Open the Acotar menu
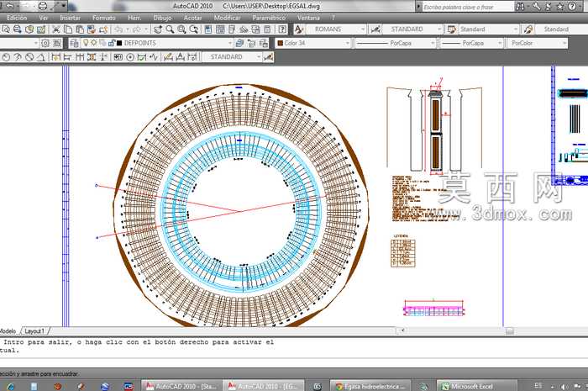Screen dimensions: 588x391 coord(192,18)
